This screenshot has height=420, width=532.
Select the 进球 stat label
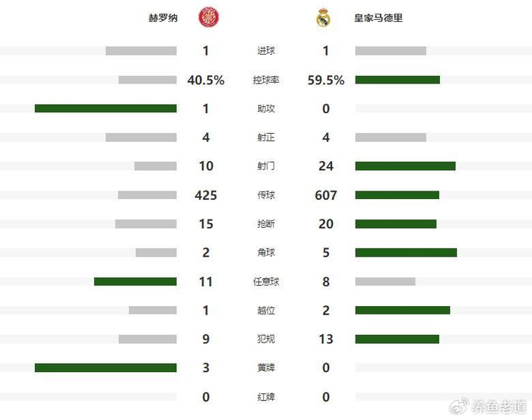[266, 51]
